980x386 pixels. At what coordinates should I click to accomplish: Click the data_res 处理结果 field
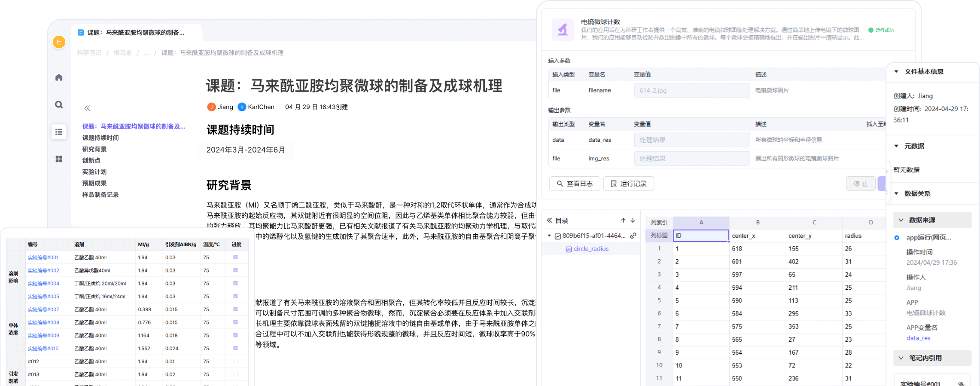tap(692, 140)
